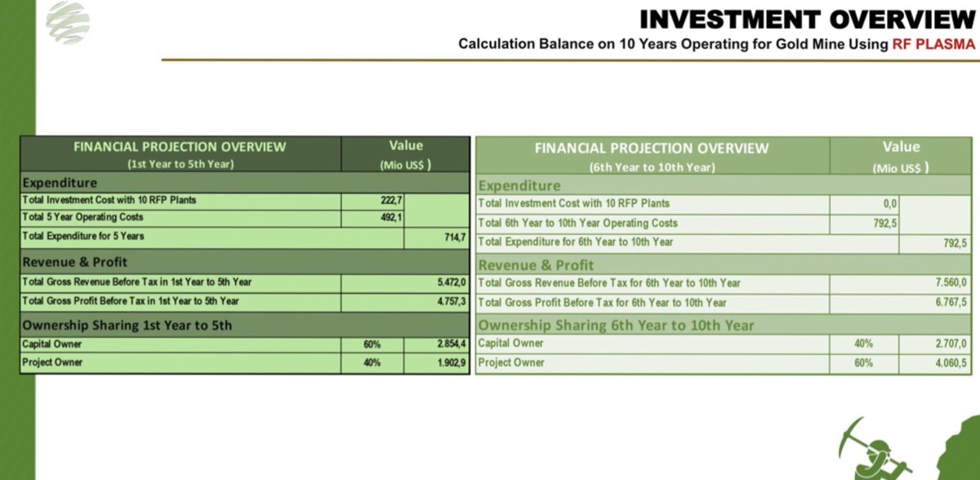Image resolution: width=980 pixels, height=480 pixels.
Task: Select Total Expenditure for 5 Years row
Action: tap(245, 238)
